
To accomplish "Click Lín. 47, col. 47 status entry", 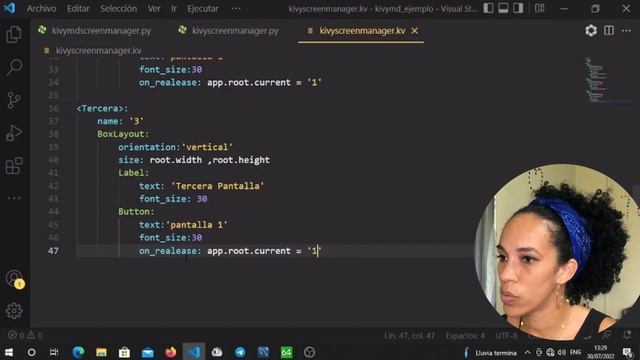I will (409, 336).
